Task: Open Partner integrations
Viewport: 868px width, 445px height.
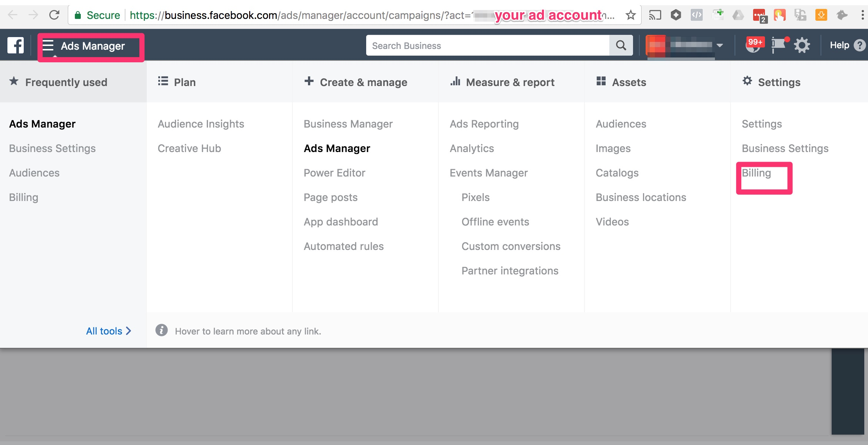Action: click(510, 271)
